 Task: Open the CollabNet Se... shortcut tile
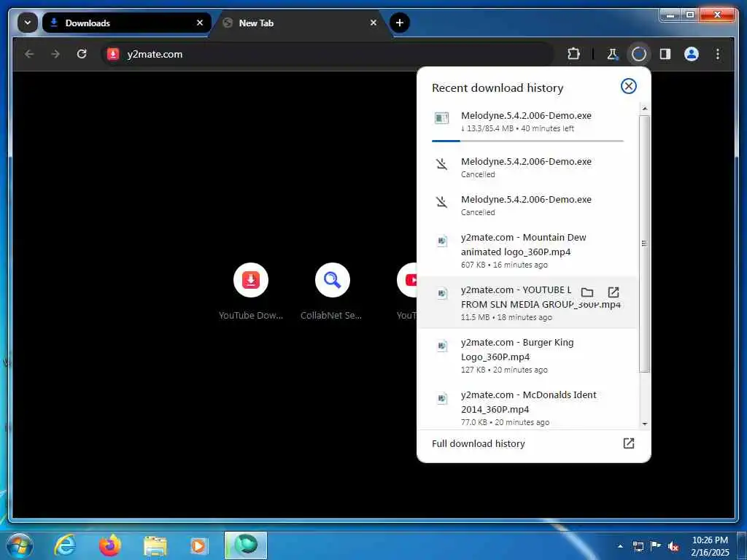[332, 292]
